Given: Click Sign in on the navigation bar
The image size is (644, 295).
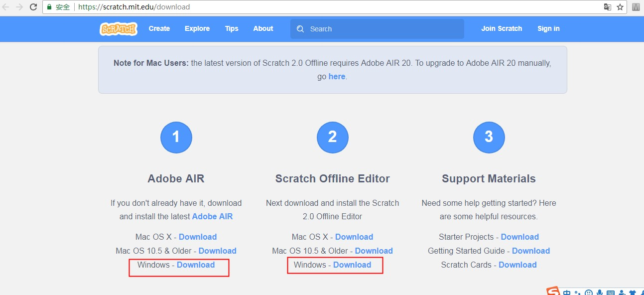Looking at the screenshot, I should 548,28.
